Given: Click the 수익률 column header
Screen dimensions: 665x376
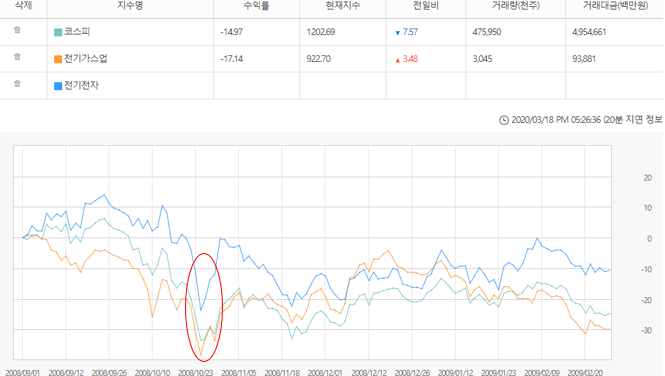Looking at the screenshot, I should pos(256,5).
